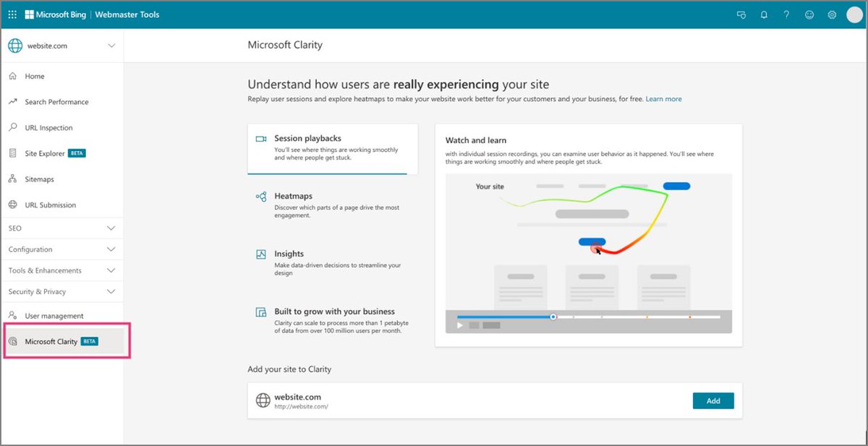The width and height of the screenshot is (868, 446).
Task: Open Sitemaps page
Action: coord(62,179)
